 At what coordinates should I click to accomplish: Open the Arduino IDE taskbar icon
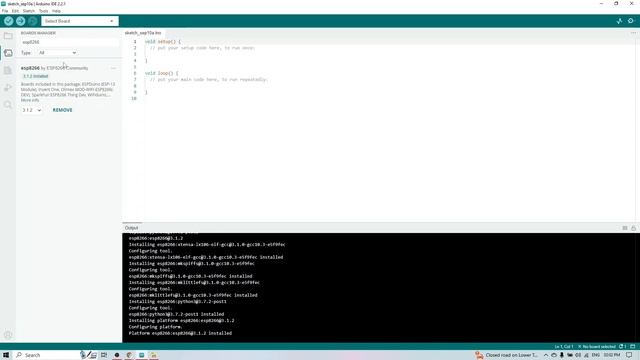click(x=141, y=355)
